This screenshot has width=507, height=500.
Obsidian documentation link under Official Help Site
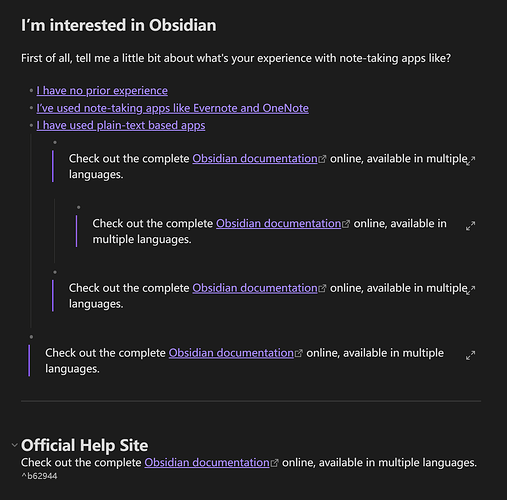coord(207,463)
